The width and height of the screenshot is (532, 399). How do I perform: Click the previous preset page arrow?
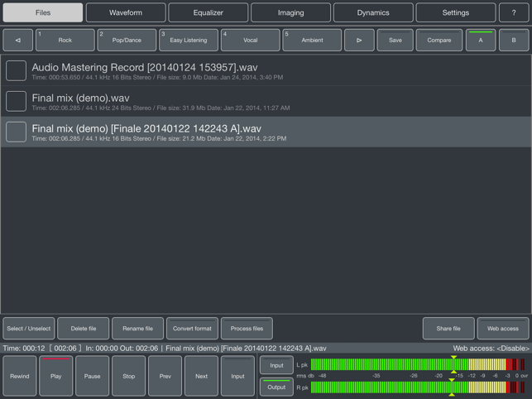[18, 40]
